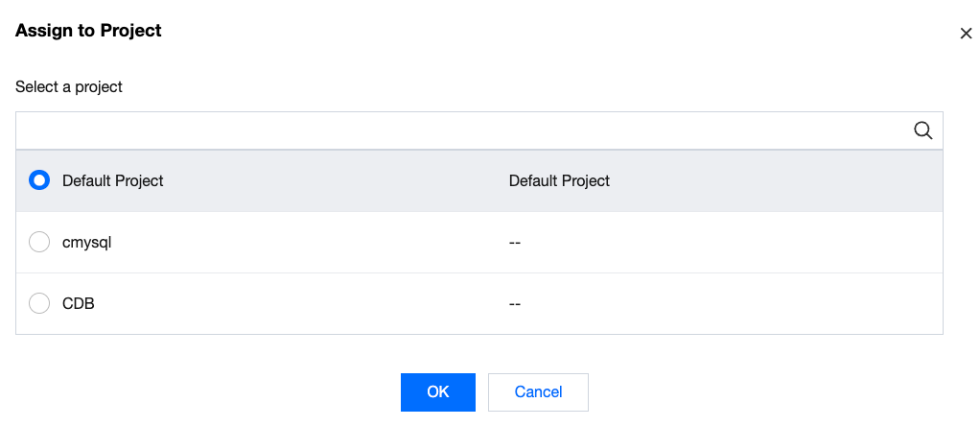This screenshot has height=426, width=980.
Task: Click the Assign to Project heading
Action: (88, 31)
